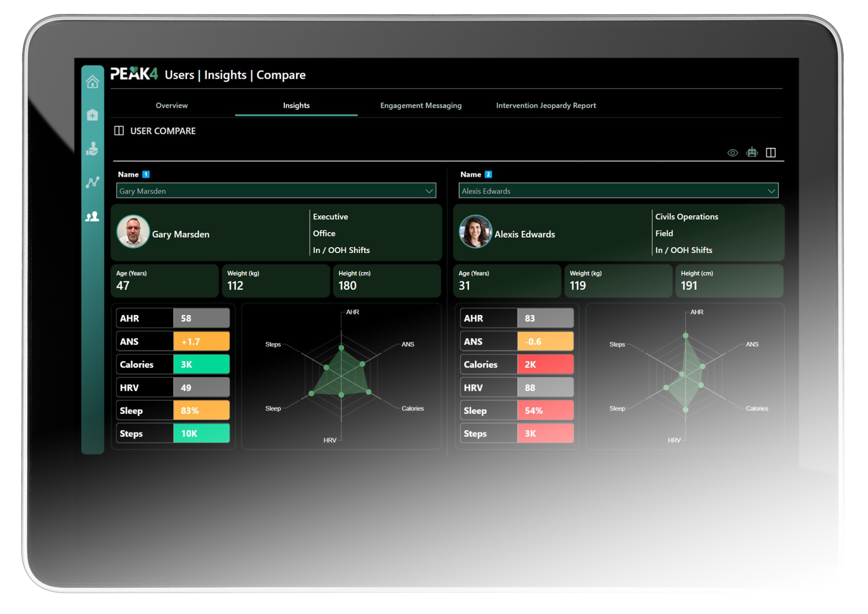Expand the Name 1 dropdown arrow
Image resolution: width=868 pixels, height=614 pixels.
pos(429,191)
